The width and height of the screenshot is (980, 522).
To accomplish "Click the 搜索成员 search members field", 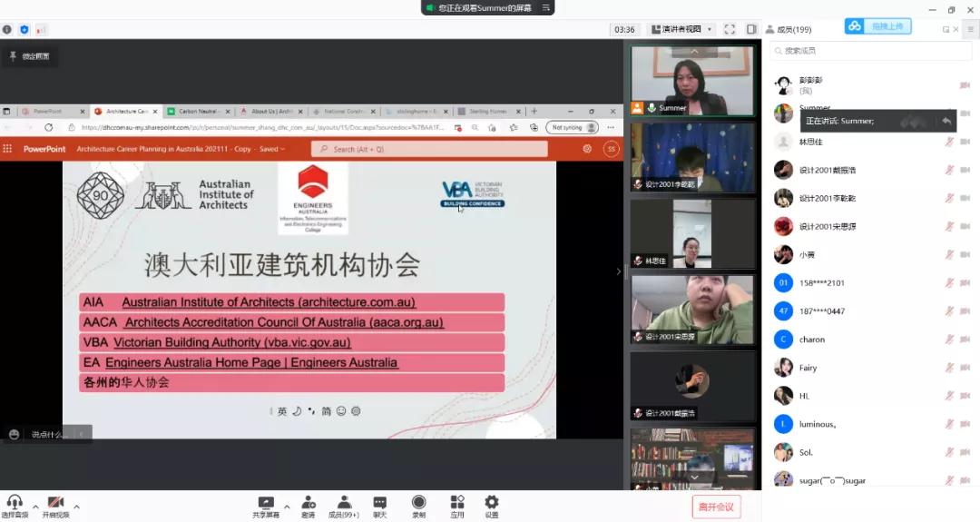I will pyautogui.click(x=870, y=51).
